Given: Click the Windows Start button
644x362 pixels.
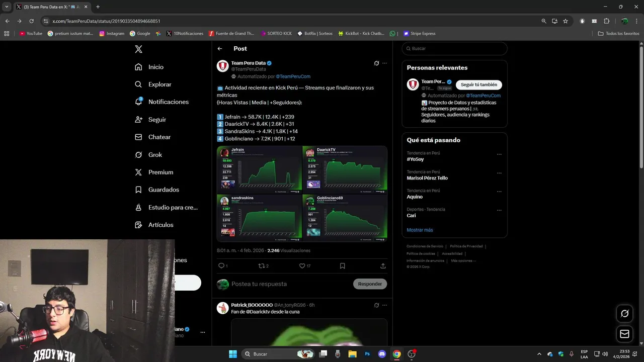Looking at the screenshot, I should tap(233, 354).
